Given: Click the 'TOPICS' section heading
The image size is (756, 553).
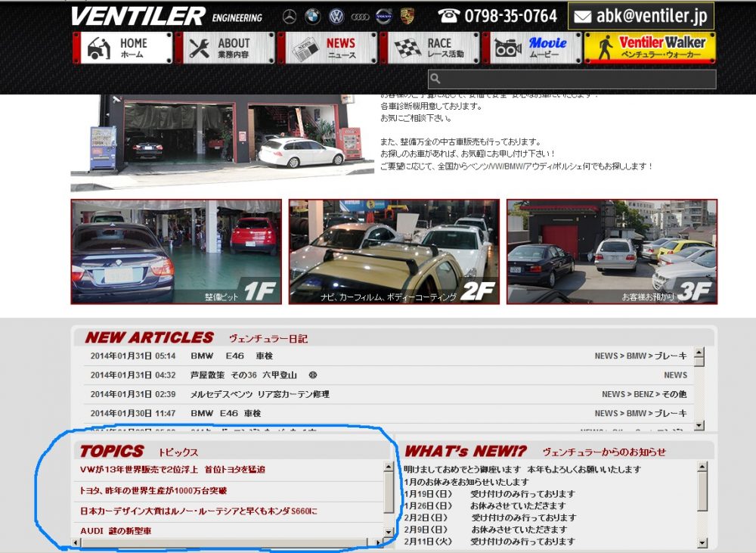Looking at the screenshot, I should click(112, 451).
